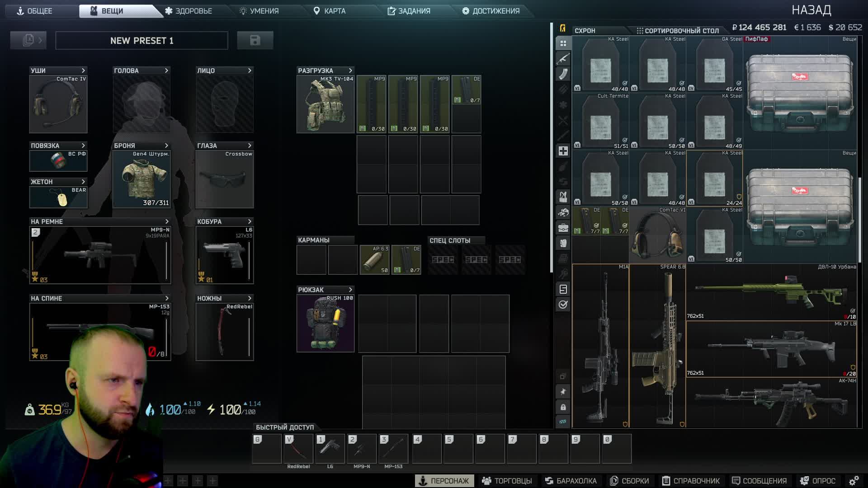Open settings gear in bottom bar
The width and height of the screenshot is (868, 488).
(854, 481)
